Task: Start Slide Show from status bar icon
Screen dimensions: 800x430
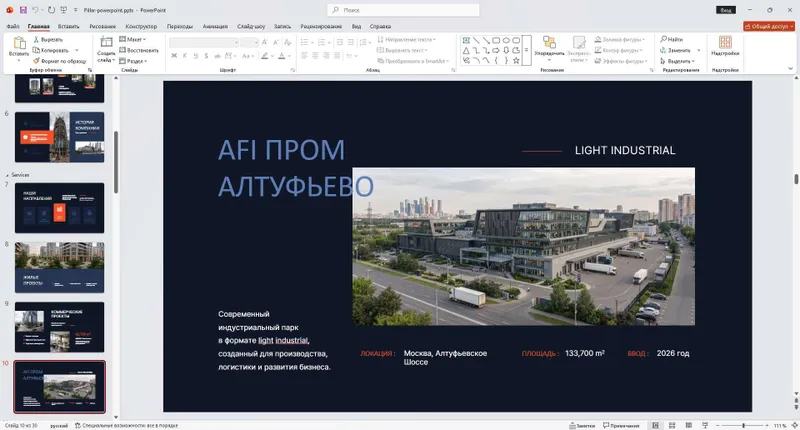Action: [705, 425]
